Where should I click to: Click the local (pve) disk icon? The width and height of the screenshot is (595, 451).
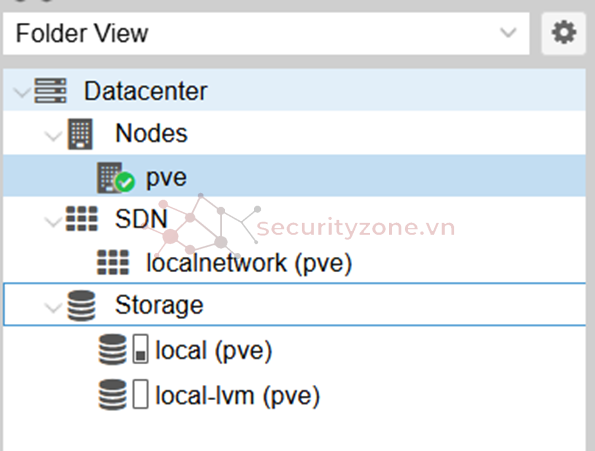112,349
